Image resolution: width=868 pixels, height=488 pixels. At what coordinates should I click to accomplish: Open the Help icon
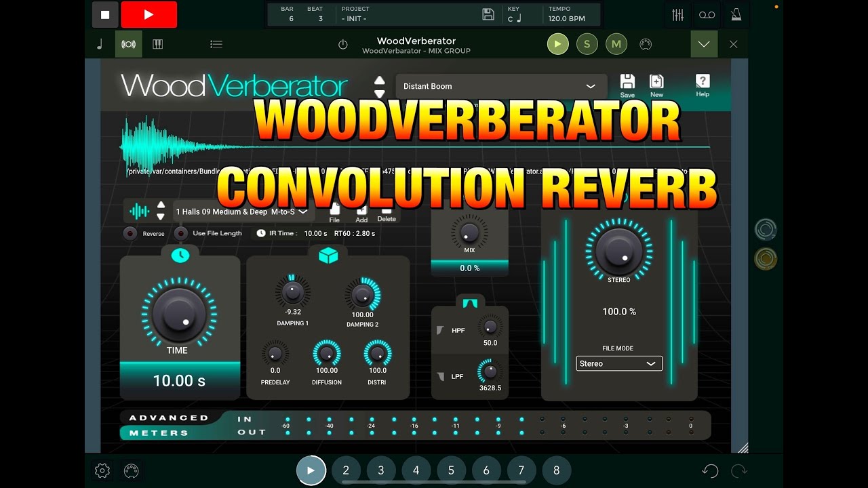pos(703,85)
